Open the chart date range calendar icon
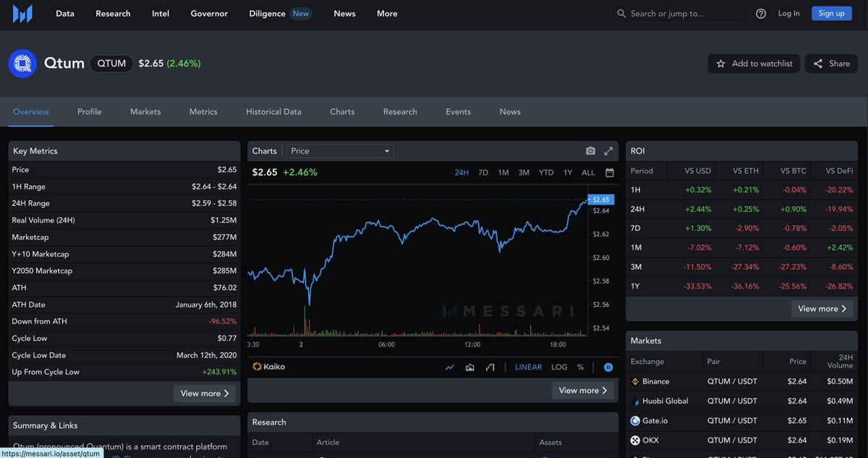 pyautogui.click(x=610, y=172)
